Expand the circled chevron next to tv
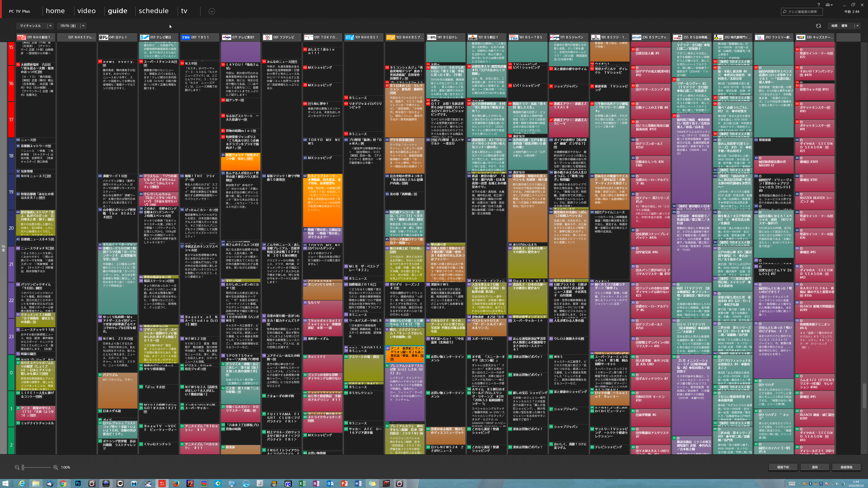 point(212,11)
